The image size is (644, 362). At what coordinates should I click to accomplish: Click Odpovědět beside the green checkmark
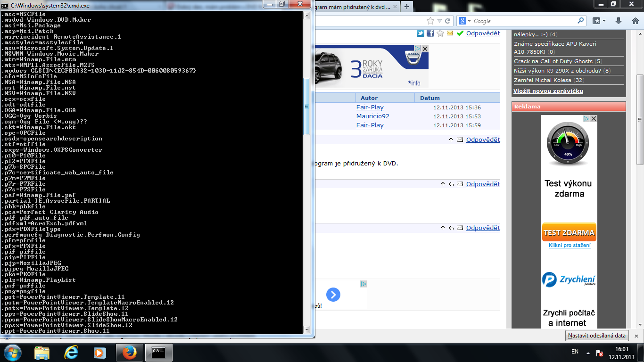tap(483, 33)
